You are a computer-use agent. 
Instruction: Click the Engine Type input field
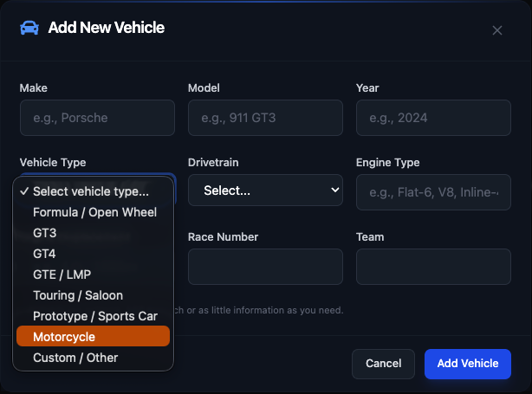433,192
